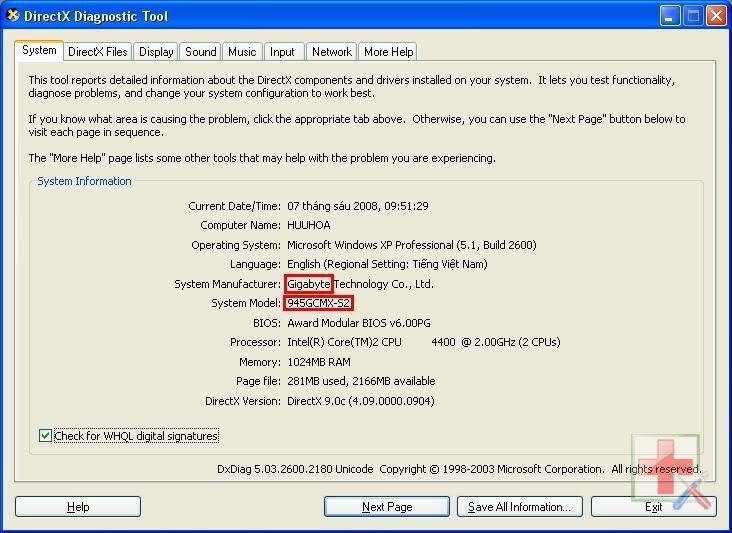Click the highlighted Gigabyte manufacturer text
Screen dimensions: 732x533
309,284
